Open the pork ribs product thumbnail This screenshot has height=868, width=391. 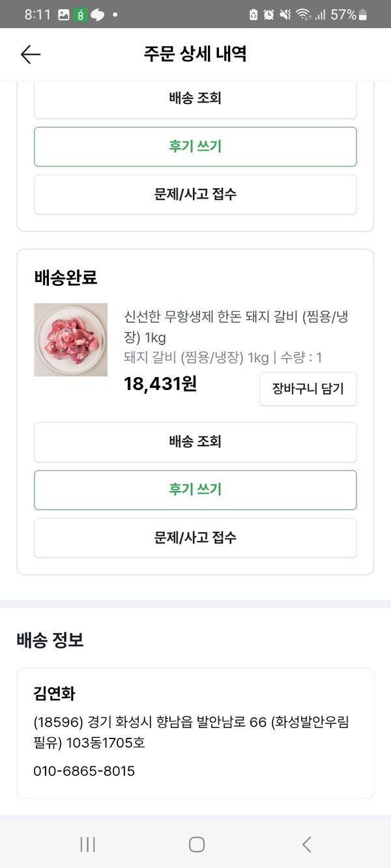pos(70,340)
